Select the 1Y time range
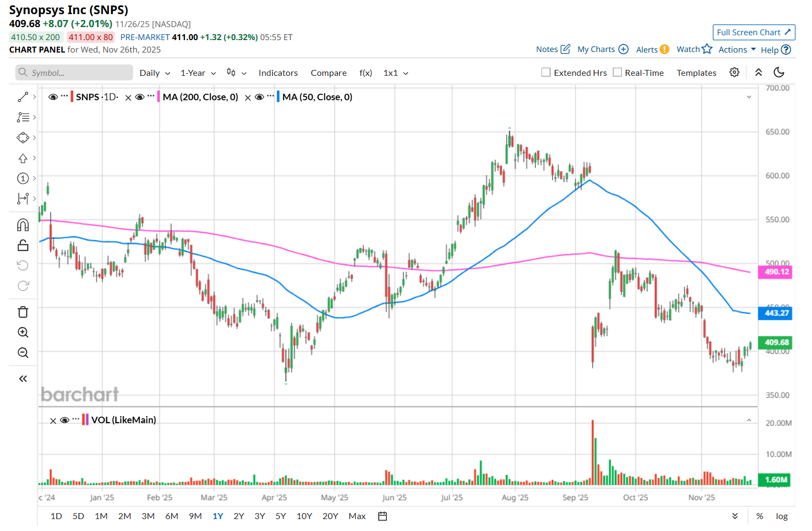Image resolution: width=812 pixels, height=531 pixels. [218, 516]
